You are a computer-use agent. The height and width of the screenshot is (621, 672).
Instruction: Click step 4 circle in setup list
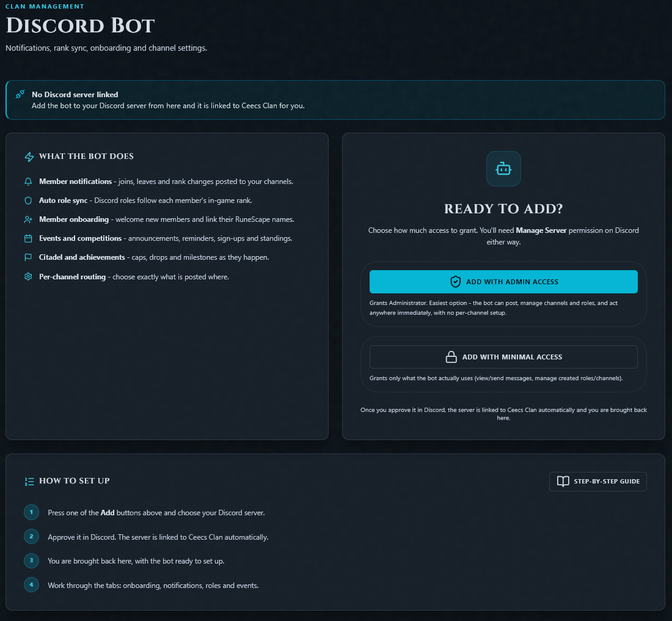31,584
